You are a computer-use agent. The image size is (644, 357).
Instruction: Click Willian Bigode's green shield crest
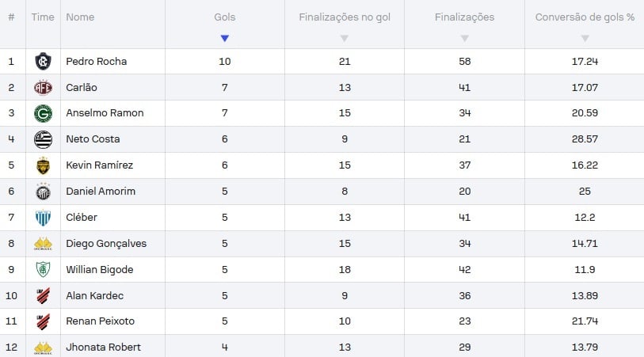click(x=43, y=270)
